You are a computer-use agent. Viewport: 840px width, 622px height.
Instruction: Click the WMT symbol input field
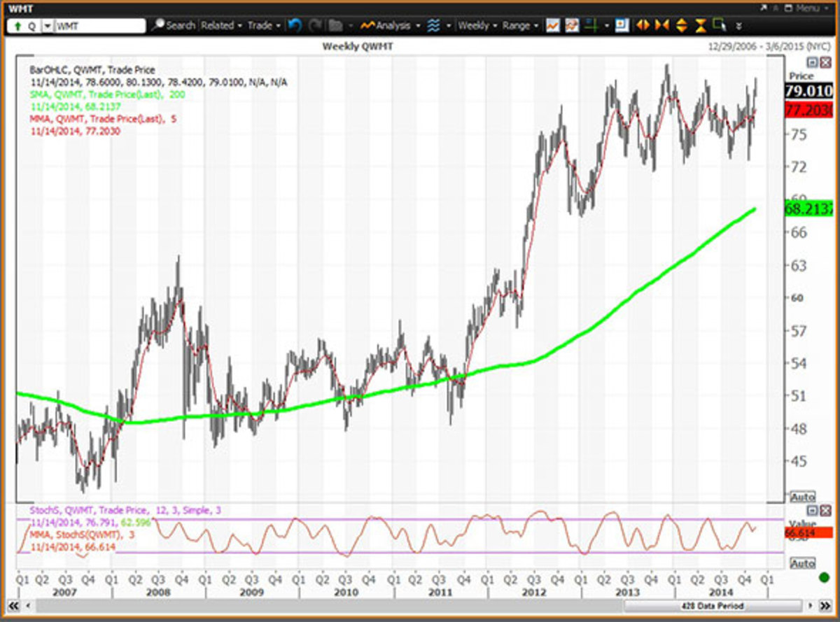click(x=99, y=26)
